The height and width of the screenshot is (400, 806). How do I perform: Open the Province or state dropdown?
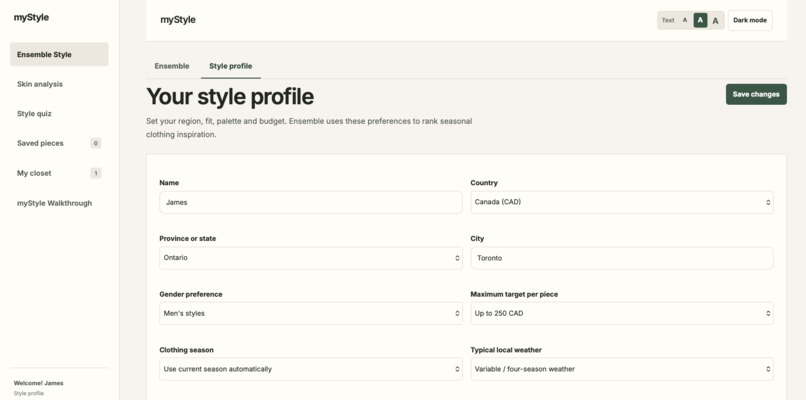(310, 258)
